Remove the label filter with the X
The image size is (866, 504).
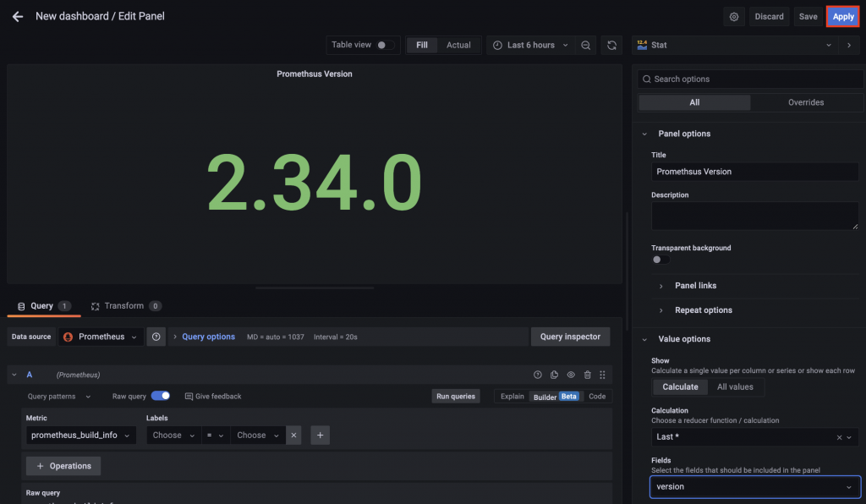pyautogui.click(x=293, y=435)
